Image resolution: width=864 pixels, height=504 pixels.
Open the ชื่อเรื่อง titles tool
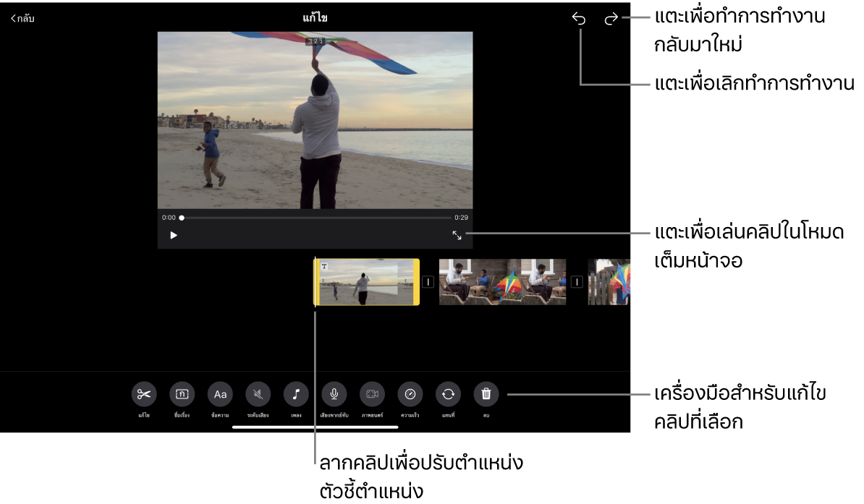click(182, 394)
